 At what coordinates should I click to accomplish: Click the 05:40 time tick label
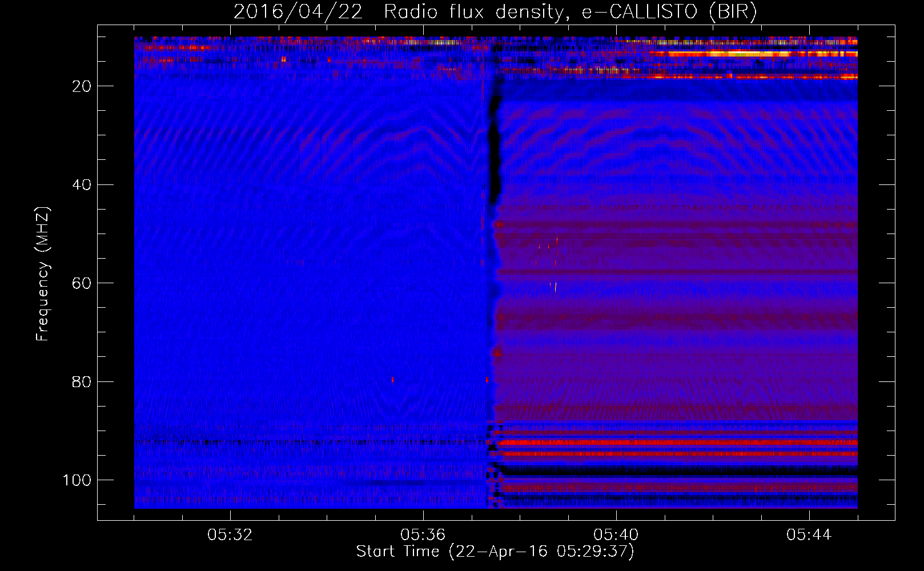[616, 535]
